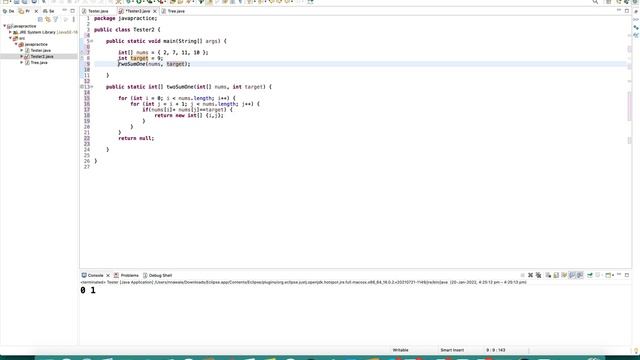Click cursor position '9 : 9 : 143' status
The width and height of the screenshot is (640, 360).
496,350
